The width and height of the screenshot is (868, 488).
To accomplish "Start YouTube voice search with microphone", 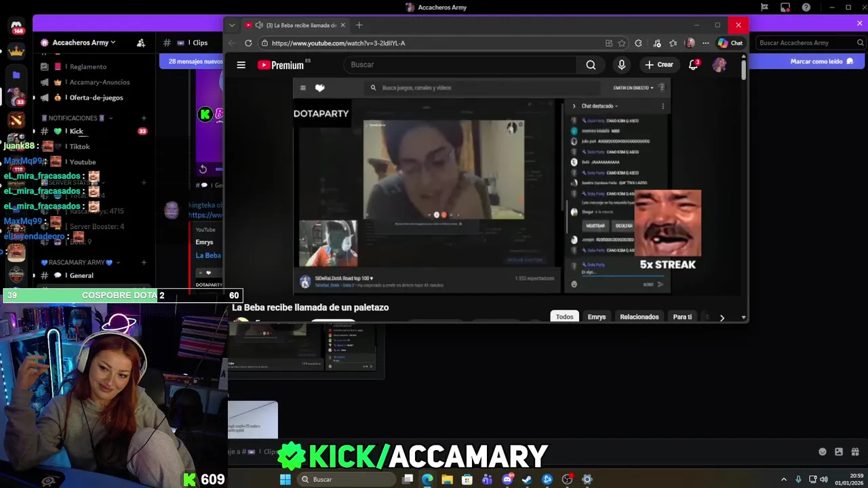I will pyautogui.click(x=621, y=65).
